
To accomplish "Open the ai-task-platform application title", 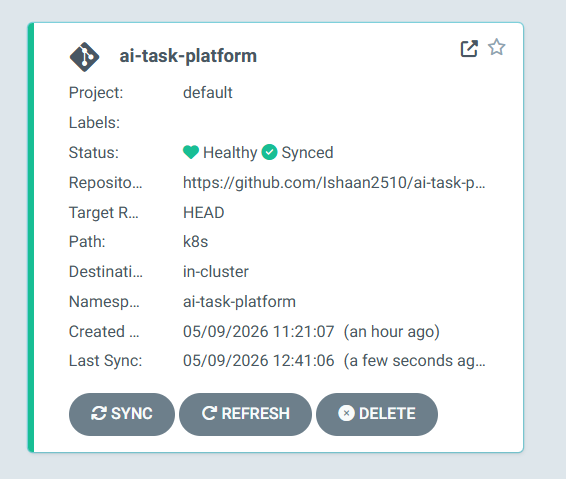I will click(x=188, y=56).
